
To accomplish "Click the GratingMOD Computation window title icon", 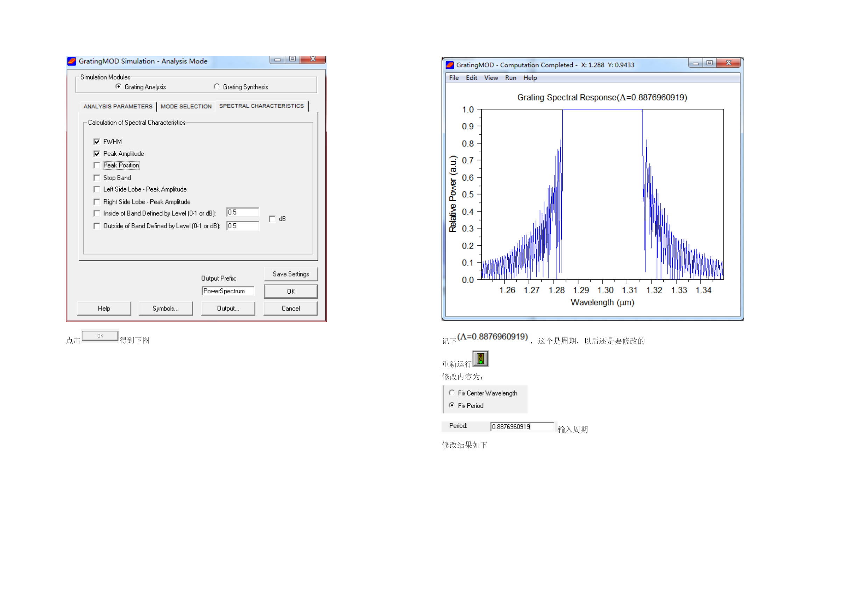I will [450, 65].
